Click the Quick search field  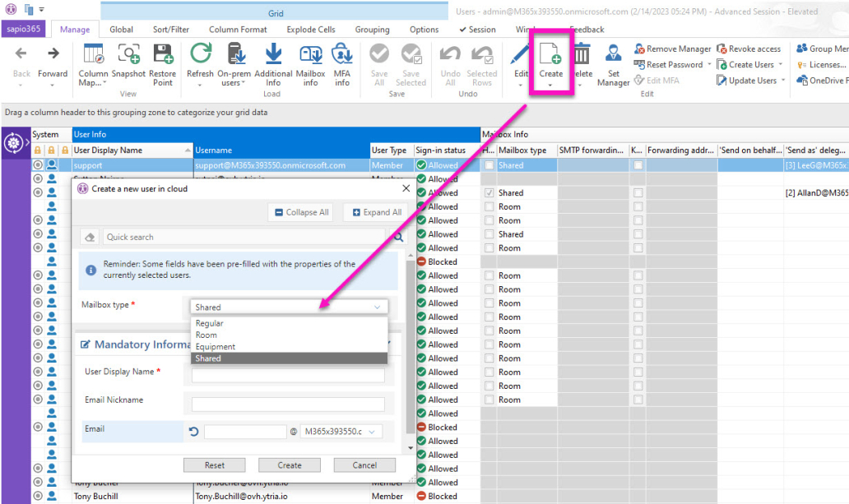244,237
